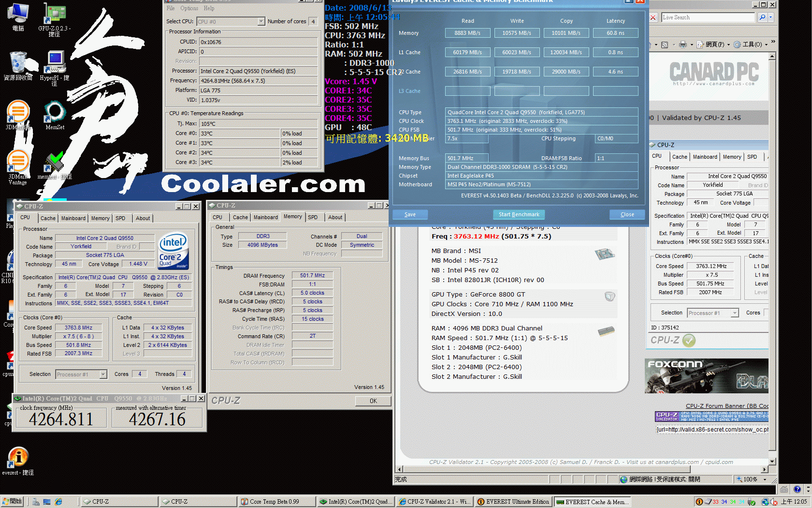Viewport: 812px width, 508px height.
Task: Expand the Page menu dropdown arrow
Action: click(728, 45)
